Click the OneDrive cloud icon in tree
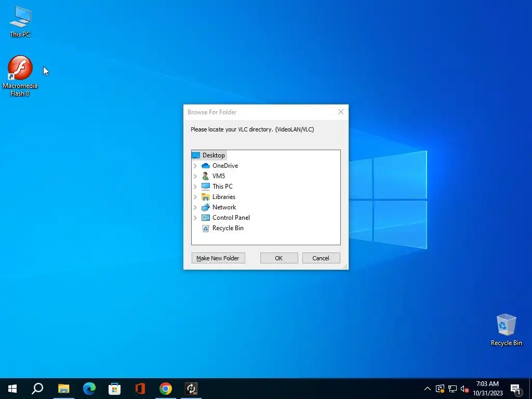Image resolution: width=532 pixels, height=399 pixels. click(x=206, y=166)
